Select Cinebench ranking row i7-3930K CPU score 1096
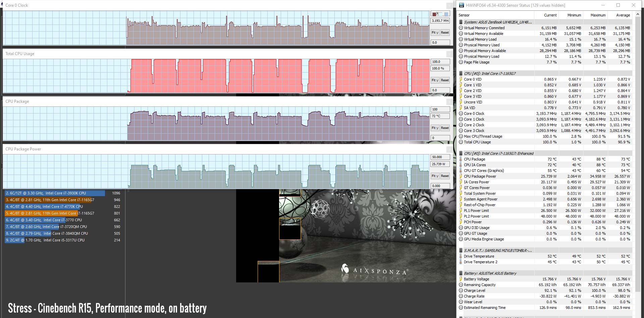The width and height of the screenshot is (644, 318). tap(63, 193)
